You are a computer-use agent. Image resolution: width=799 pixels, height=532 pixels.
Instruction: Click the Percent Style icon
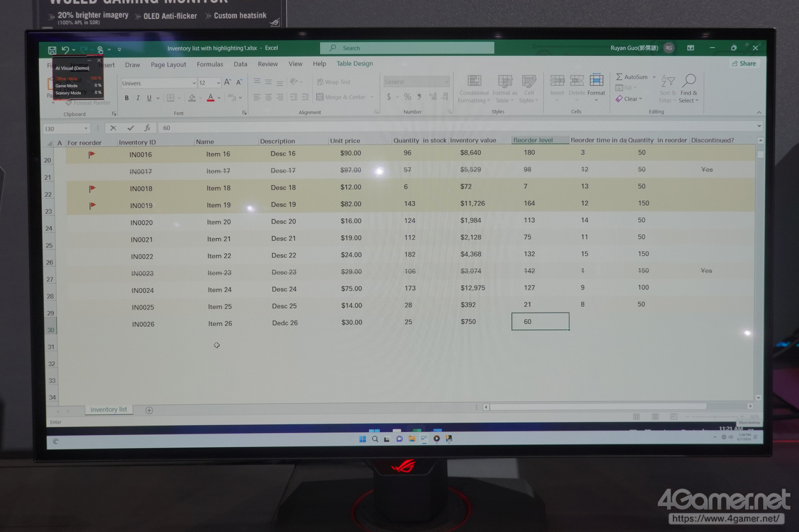pos(408,97)
